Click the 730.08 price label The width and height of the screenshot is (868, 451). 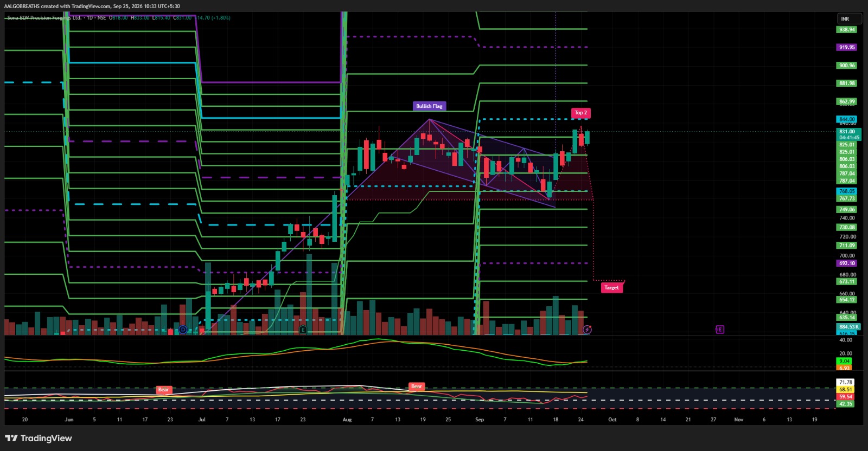pyautogui.click(x=847, y=228)
